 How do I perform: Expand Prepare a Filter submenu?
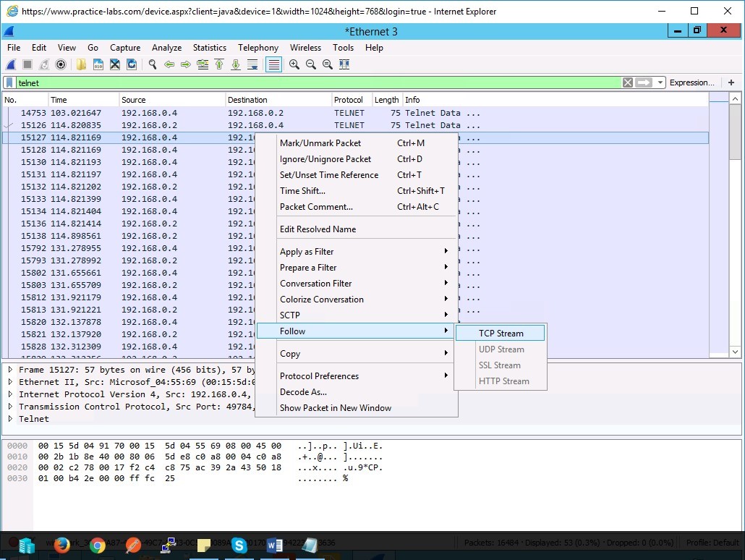point(357,268)
